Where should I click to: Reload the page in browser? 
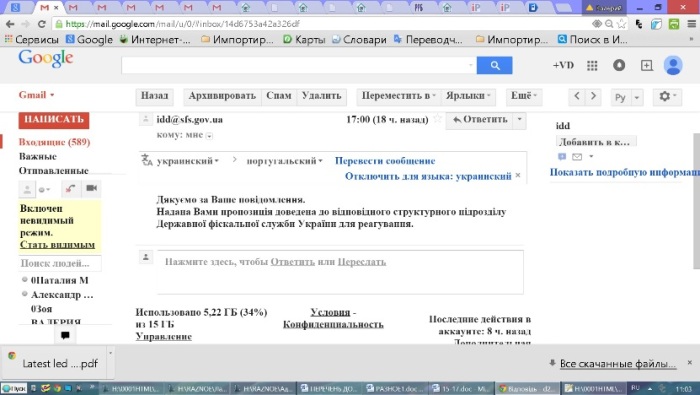(42, 24)
